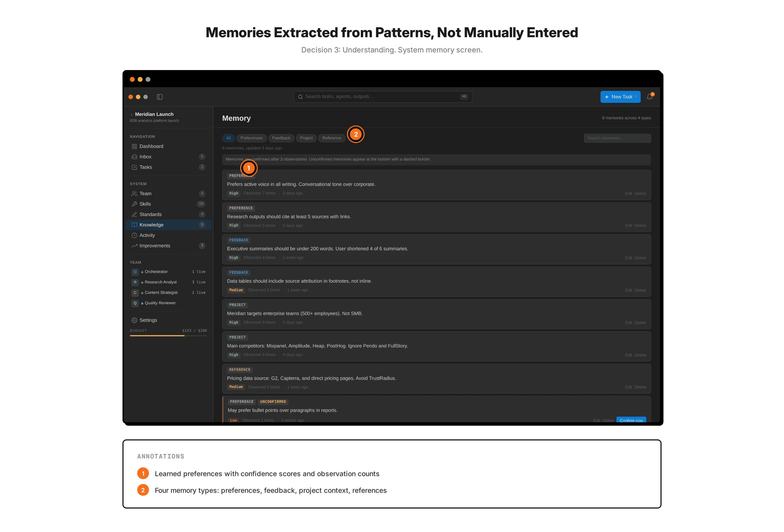
Task: Edit the pricing data source memory
Action: (628, 387)
